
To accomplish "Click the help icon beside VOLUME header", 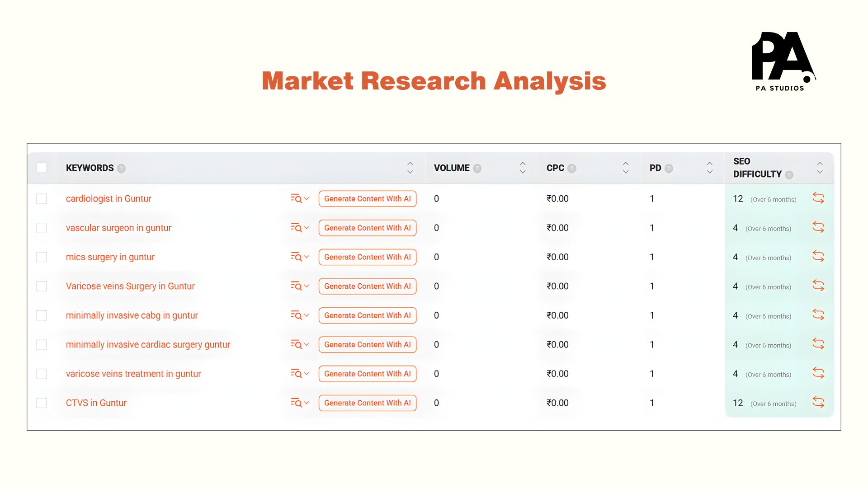I will [476, 168].
